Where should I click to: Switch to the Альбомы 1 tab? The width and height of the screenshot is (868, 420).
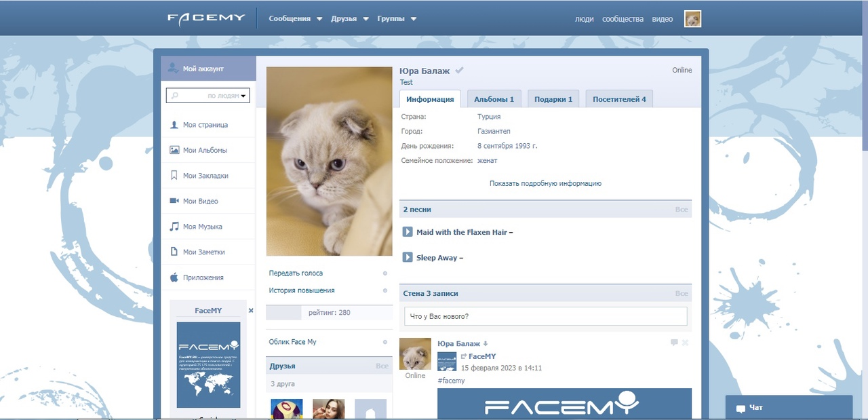[494, 99]
